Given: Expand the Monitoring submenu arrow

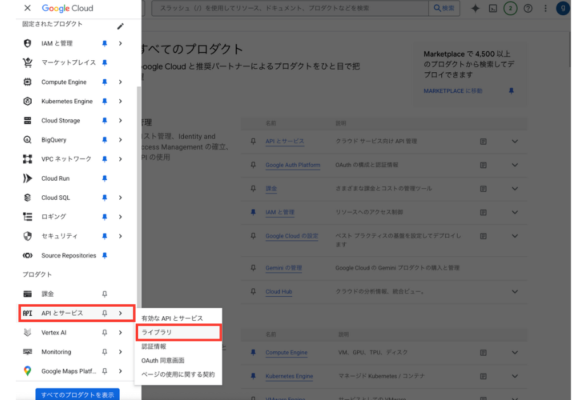Looking at the screenshot, I should click(x=120, y=352).
